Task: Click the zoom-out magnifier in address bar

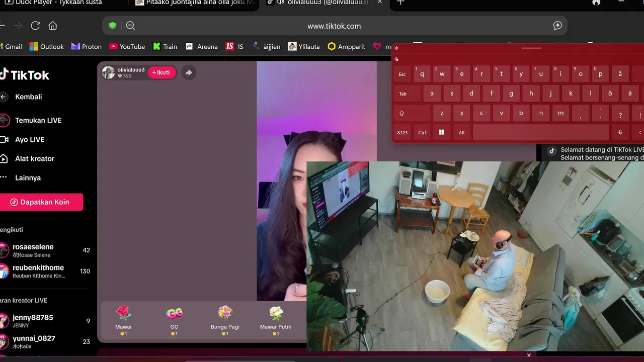Action: tap(130, 26)
